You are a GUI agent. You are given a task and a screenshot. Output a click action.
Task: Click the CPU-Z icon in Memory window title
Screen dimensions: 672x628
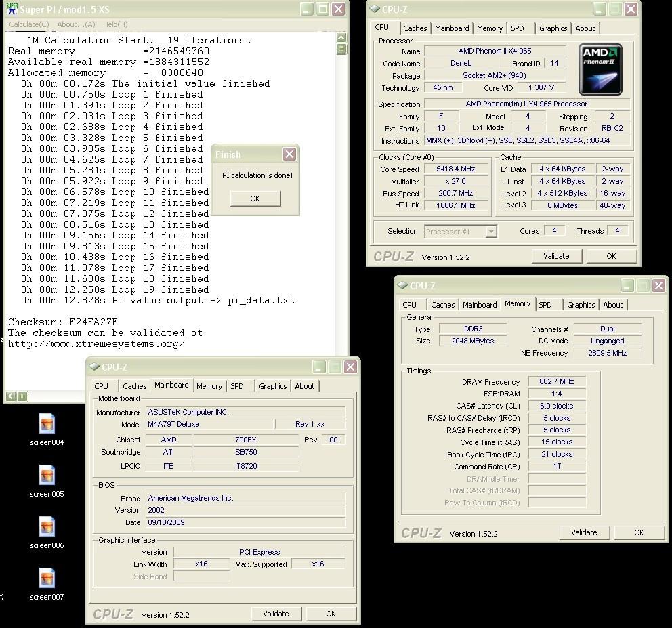coord(402,285)
